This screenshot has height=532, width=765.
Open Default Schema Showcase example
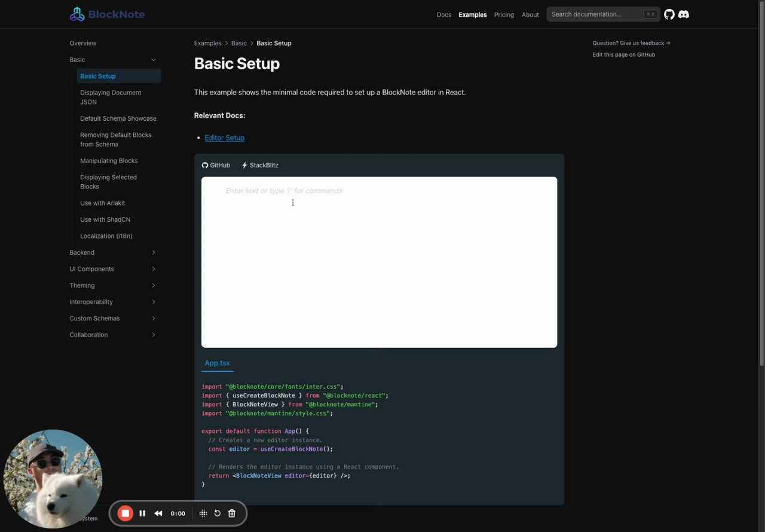click(119, 118)
